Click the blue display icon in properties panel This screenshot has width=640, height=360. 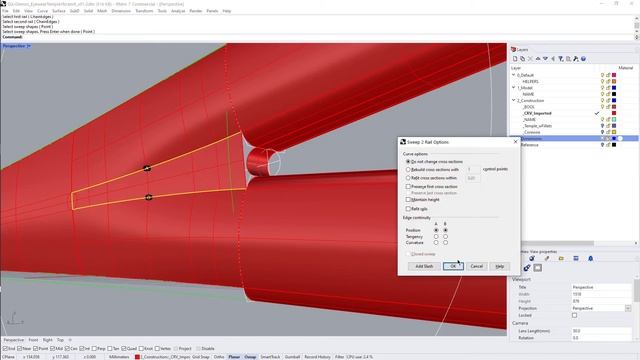click(x=576, y=258)
